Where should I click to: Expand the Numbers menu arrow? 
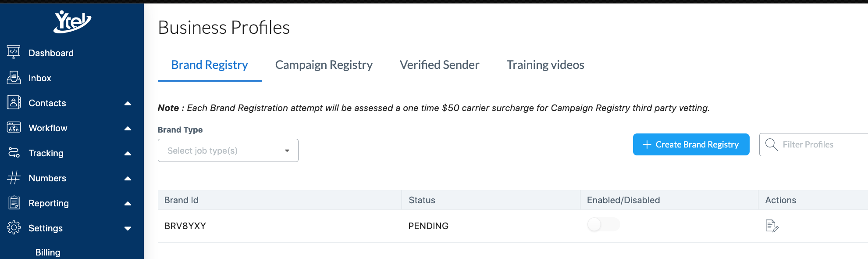(x=128, y=178)
